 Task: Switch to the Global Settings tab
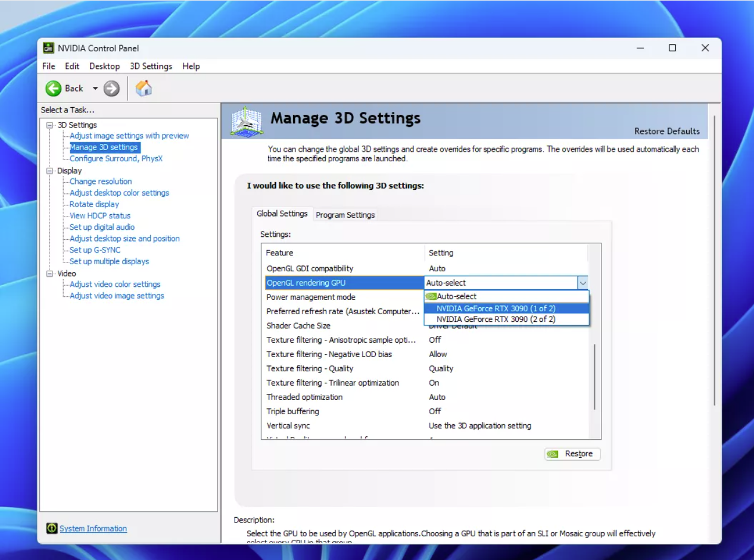pyautogui.click(x=282, y=214)
